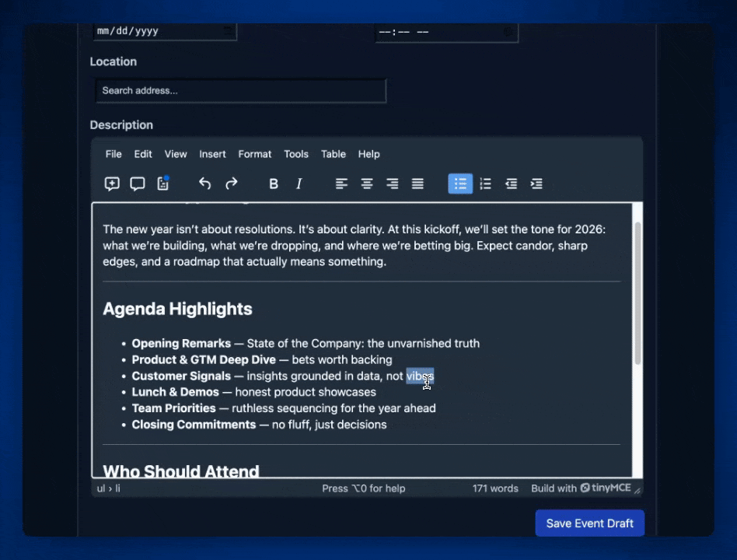Screen dimensions: 737x560
Task: Toggle numbered list formatting
Action: (486, 184)
